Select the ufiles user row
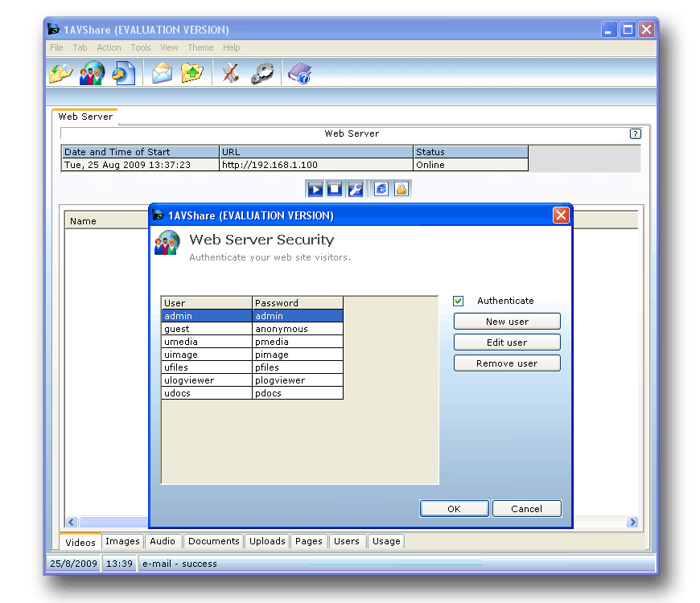 coord(252,367)
